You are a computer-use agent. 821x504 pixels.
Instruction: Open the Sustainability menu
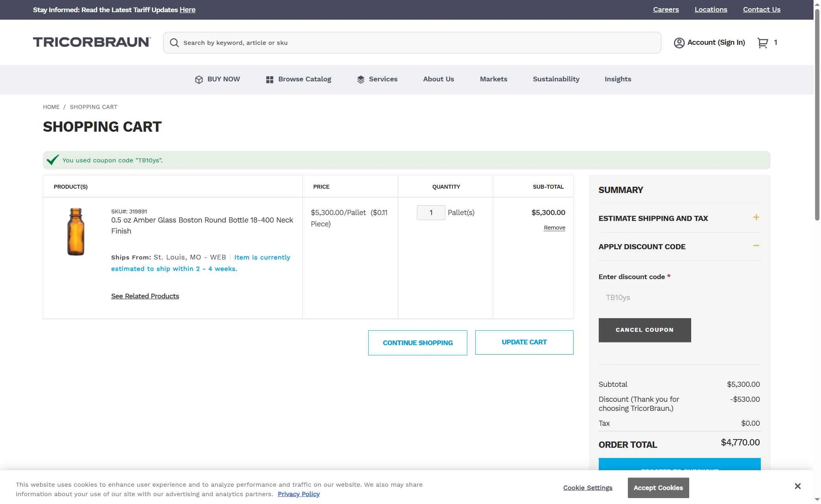pos(556,79)
